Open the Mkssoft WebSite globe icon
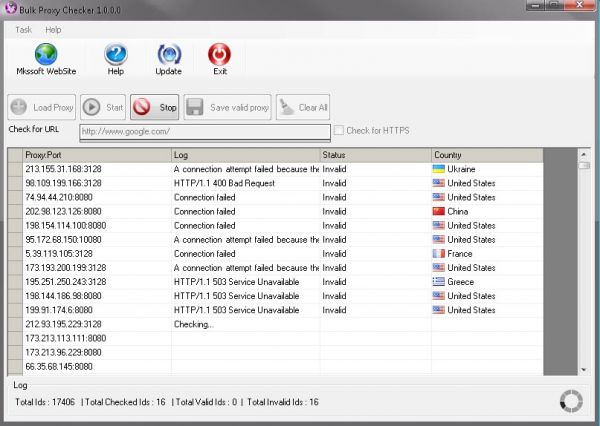The height and width of the screenshot is (426, 600). [x=45, y=56]
